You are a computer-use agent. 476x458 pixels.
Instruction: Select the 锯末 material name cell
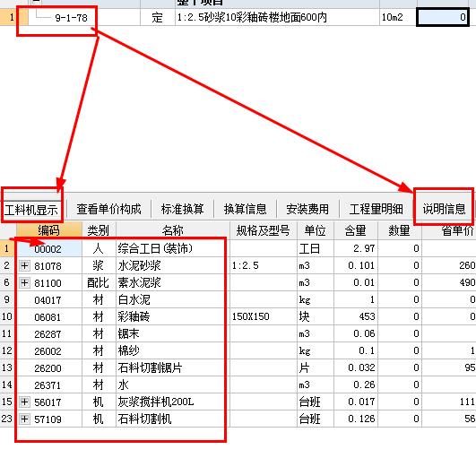click(x=172, y=333)
